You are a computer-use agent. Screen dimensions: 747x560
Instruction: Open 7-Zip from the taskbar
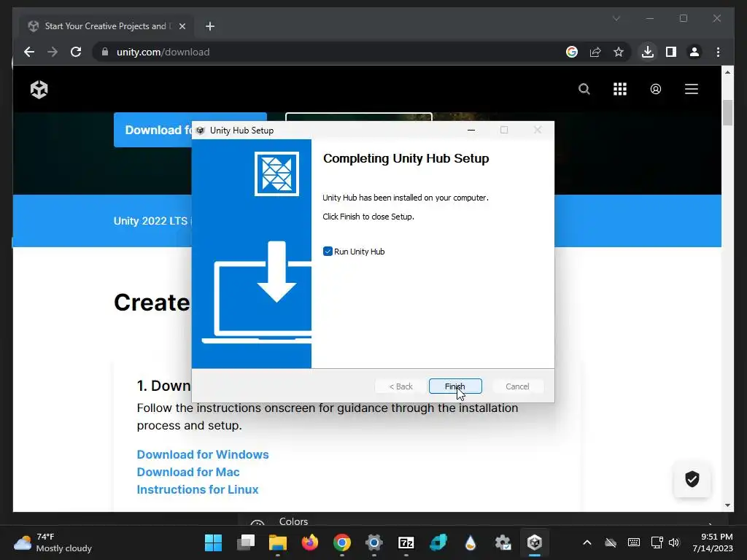tap(406, 542)
